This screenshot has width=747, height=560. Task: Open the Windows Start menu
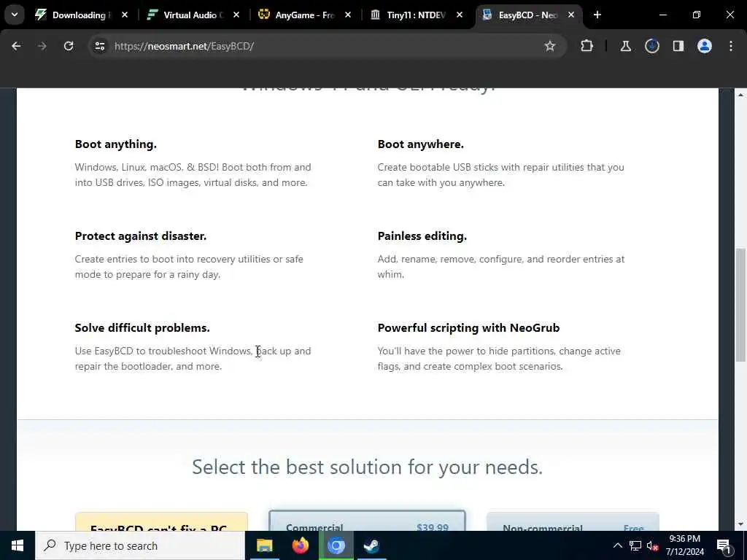18,545
